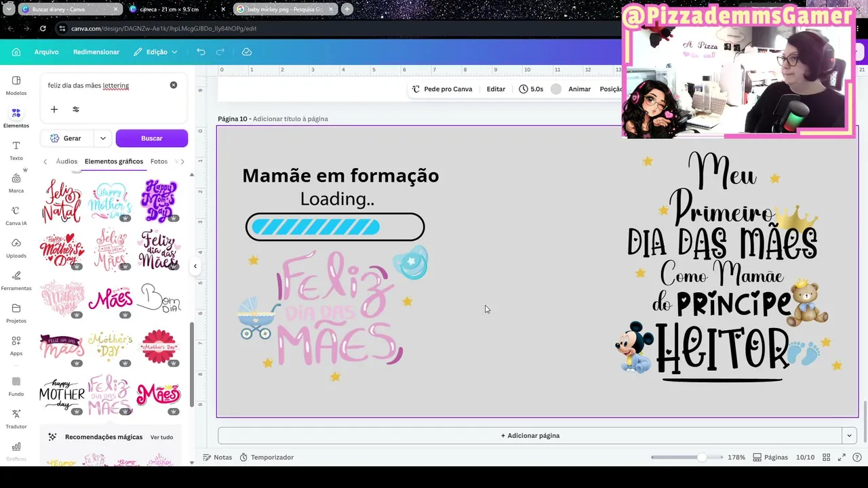Switch to the Áudios tab
Image resolution: width=868 pixels, height=488 pixels.
[x=66, y=161]
